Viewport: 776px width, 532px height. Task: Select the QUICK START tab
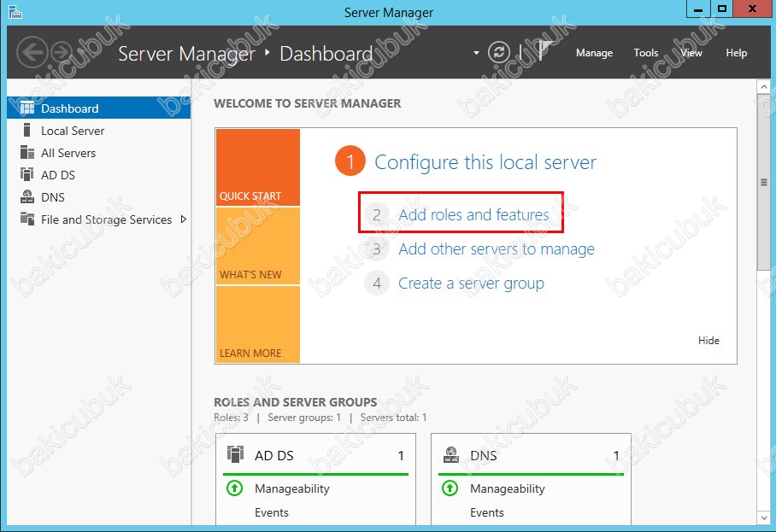[258, 167]
